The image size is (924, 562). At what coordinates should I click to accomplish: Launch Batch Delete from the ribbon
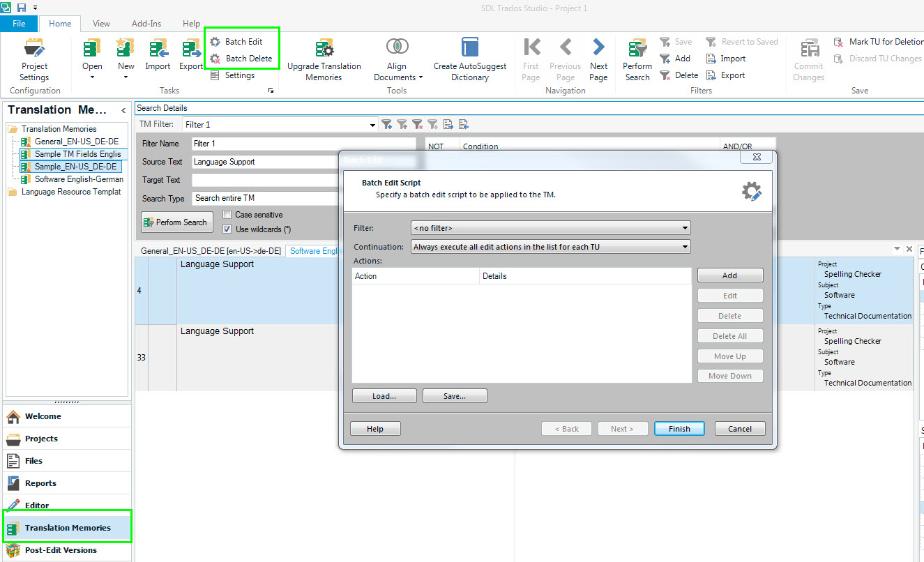[x=241, y=59]
